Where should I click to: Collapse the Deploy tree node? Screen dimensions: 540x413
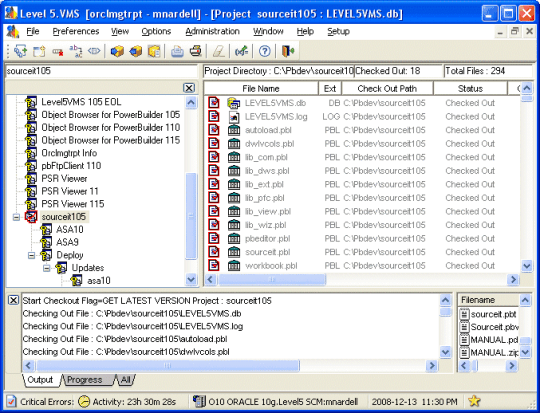(x=31, y=255)
